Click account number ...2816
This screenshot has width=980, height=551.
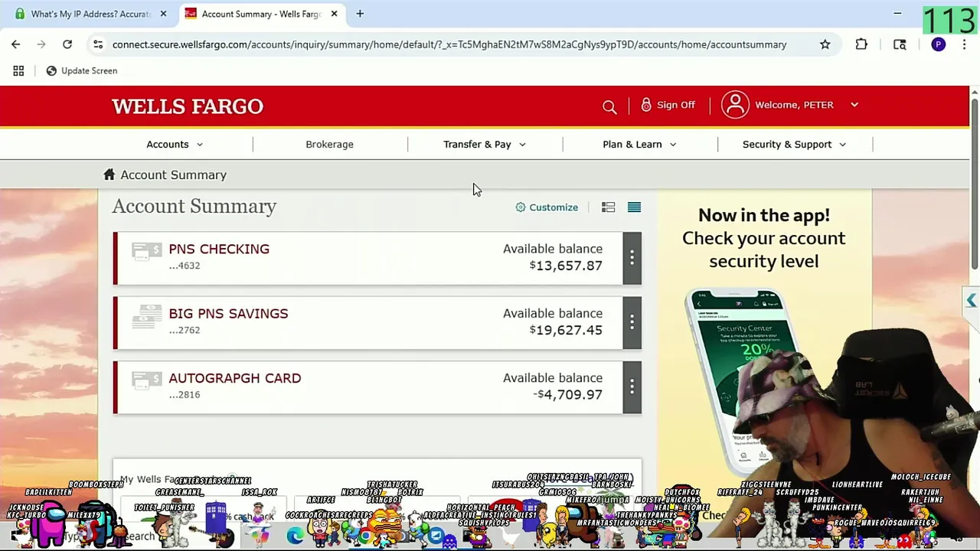(184, 394)
